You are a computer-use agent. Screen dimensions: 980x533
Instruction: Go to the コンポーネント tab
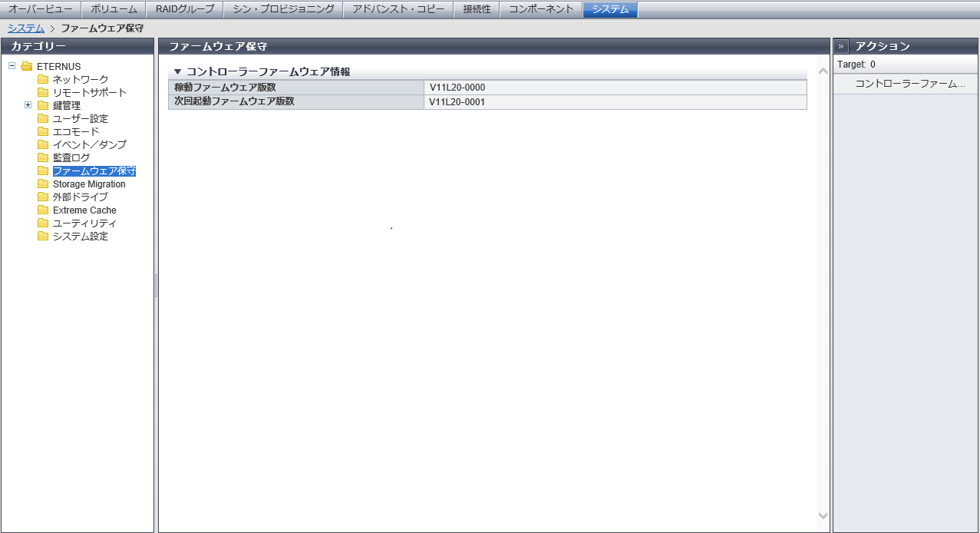[541, 9]
